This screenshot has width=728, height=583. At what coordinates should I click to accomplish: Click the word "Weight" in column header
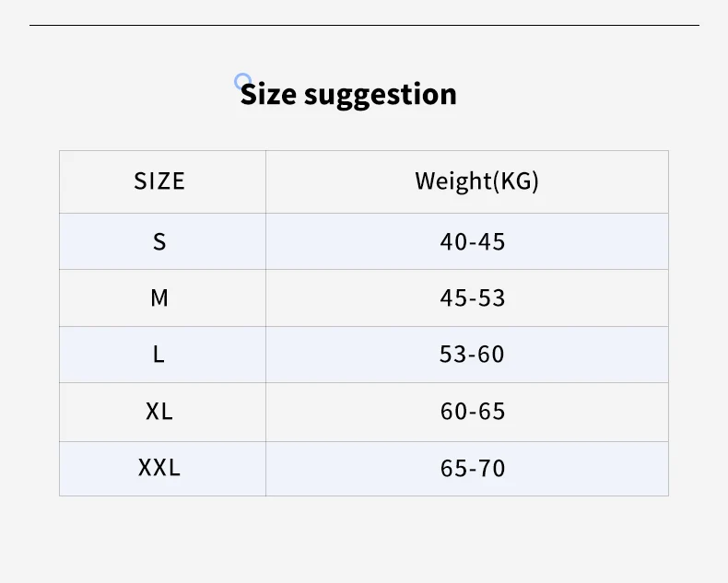(452, 181)
